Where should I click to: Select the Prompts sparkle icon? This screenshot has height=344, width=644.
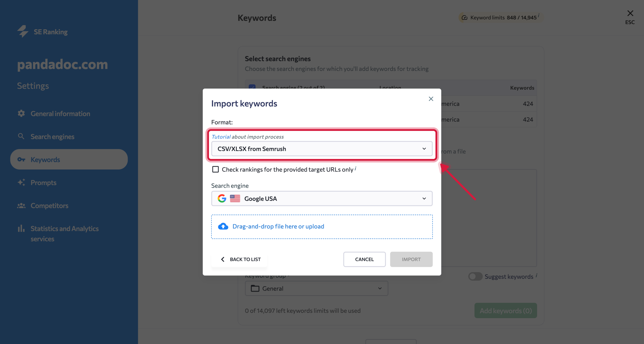coord(21,182)
